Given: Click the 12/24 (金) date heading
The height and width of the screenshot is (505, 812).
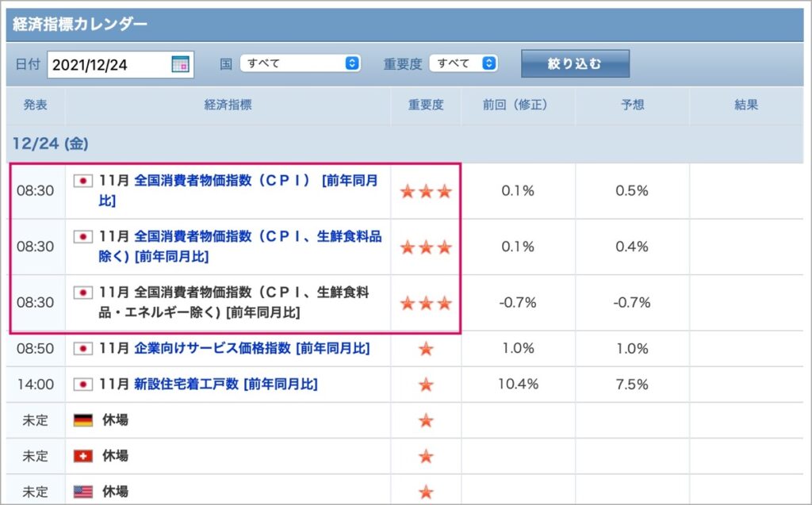Looking at the screenshot, I should 50,143.
